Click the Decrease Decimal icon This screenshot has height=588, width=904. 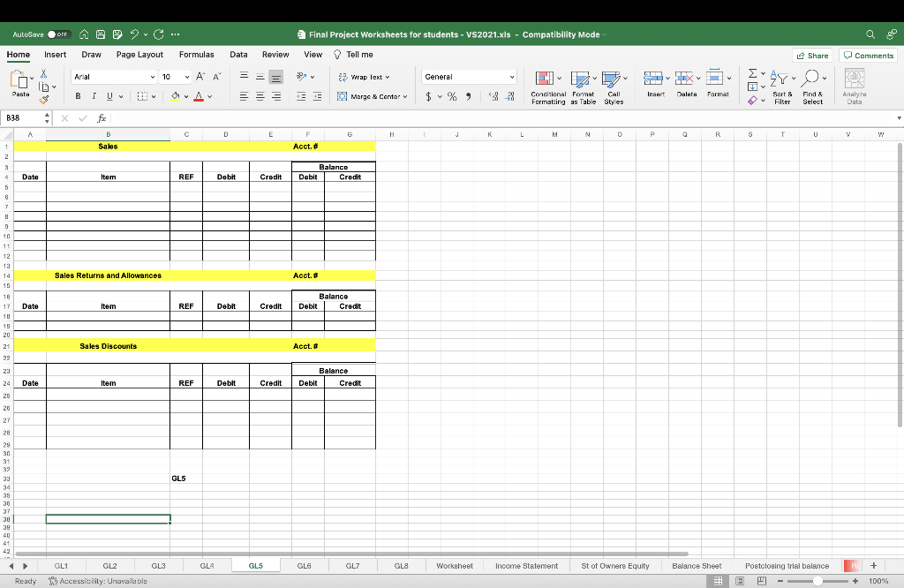pos(509,96)
